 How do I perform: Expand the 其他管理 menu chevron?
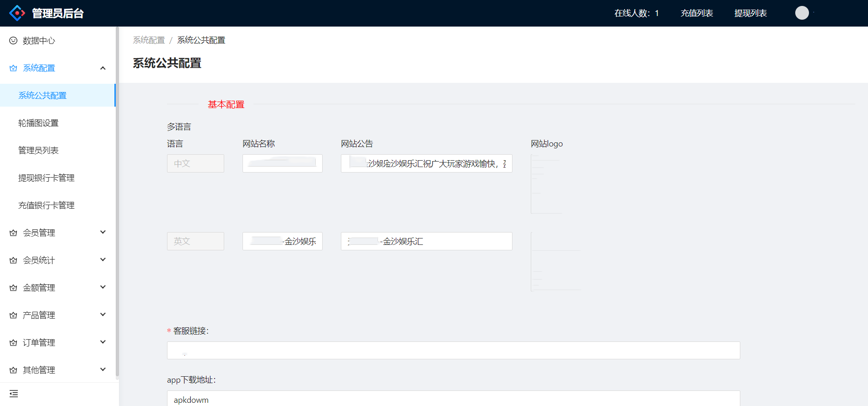103,369
